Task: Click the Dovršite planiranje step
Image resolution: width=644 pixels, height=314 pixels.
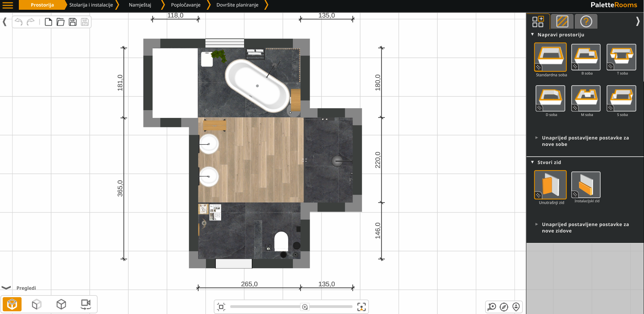Action: click(x=237, y=5)
